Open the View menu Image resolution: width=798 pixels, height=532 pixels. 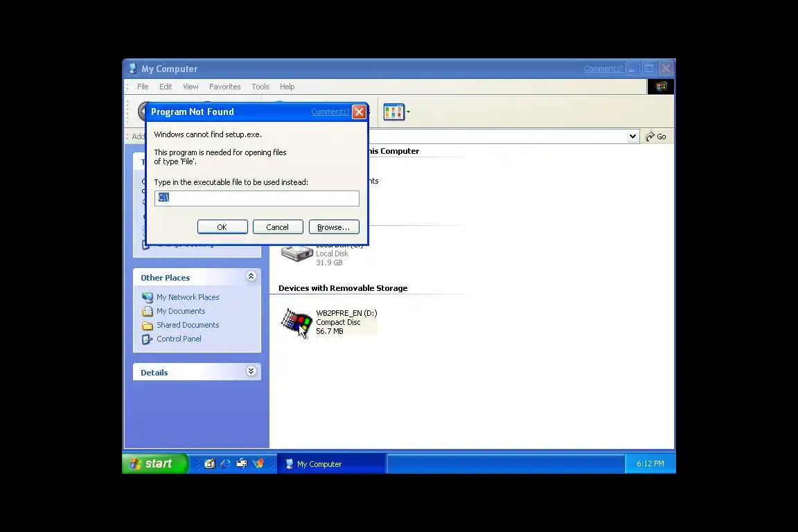(191, 87)
